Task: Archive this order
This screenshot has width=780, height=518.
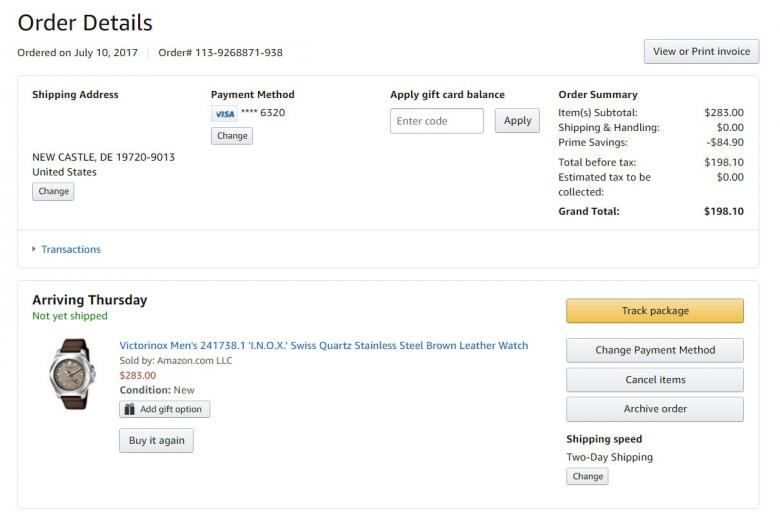Action: coord(654,409)
